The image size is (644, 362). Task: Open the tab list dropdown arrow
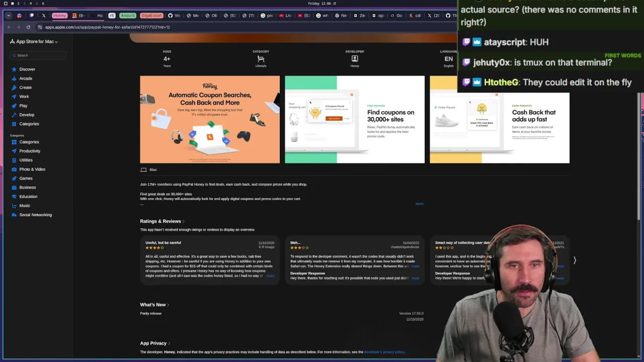[8, 16]
